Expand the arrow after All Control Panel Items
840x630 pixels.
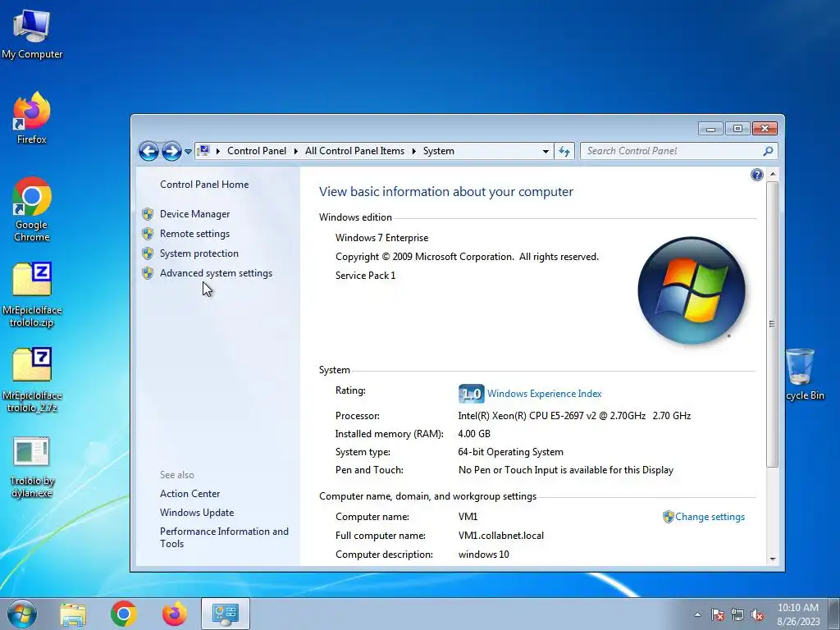414,152
